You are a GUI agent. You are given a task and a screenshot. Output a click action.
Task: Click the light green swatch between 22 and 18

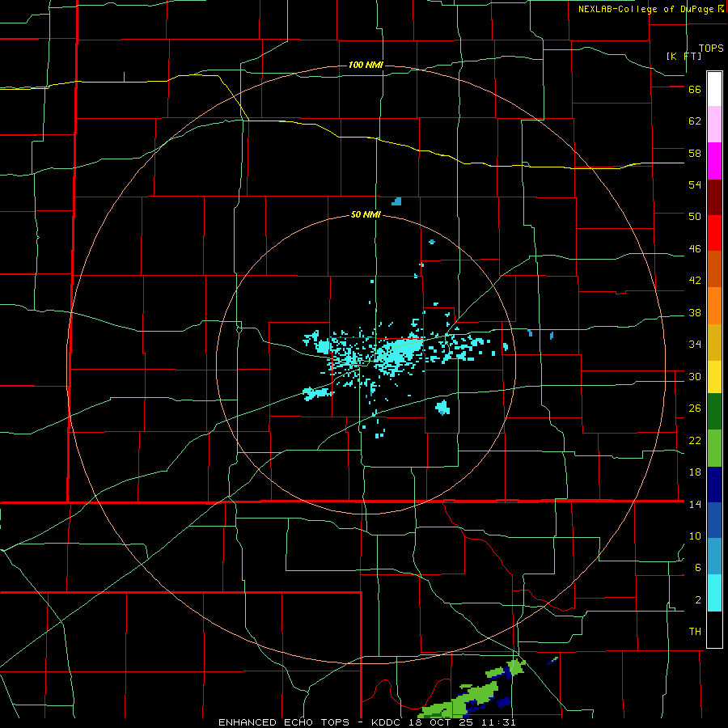click(714, 448)
